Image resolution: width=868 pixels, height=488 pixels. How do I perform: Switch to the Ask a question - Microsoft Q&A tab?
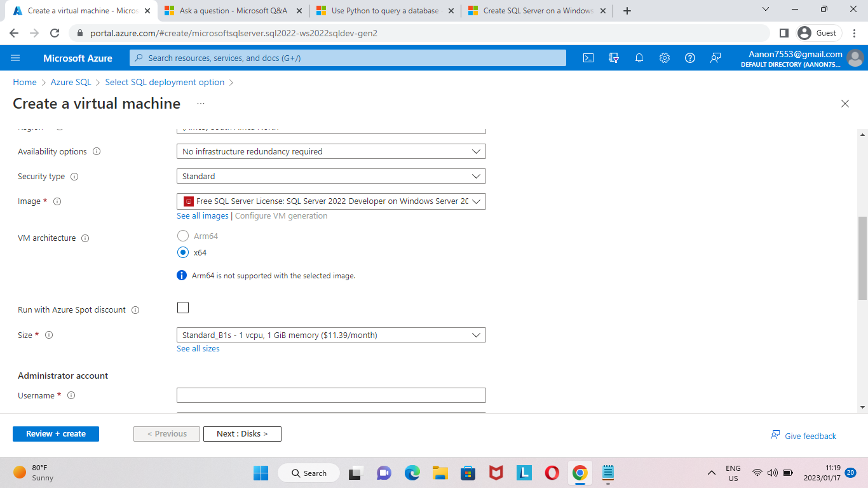pyautogui.click(x=233, y=11)
